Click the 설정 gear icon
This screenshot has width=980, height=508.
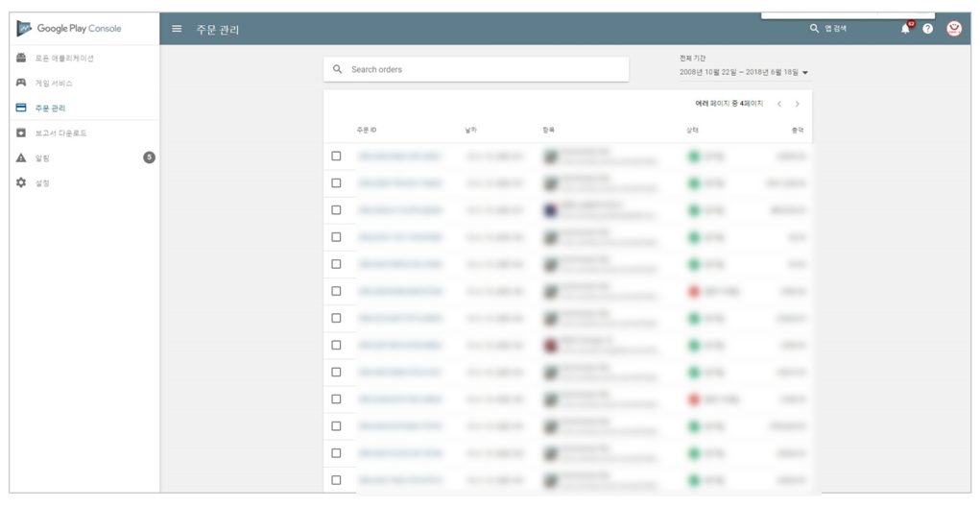[21, 182]
